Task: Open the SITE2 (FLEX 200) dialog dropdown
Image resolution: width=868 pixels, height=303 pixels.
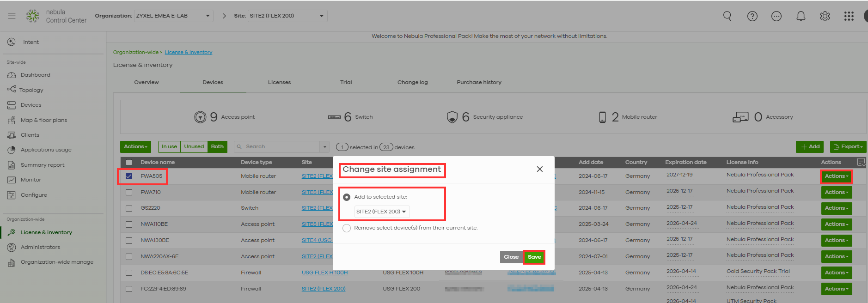Action: pos(382,212)
